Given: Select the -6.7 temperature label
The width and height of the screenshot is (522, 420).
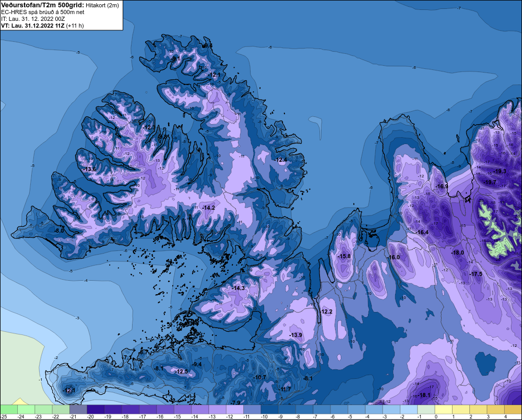Looking at the screenshot, I should coord(144,352).
